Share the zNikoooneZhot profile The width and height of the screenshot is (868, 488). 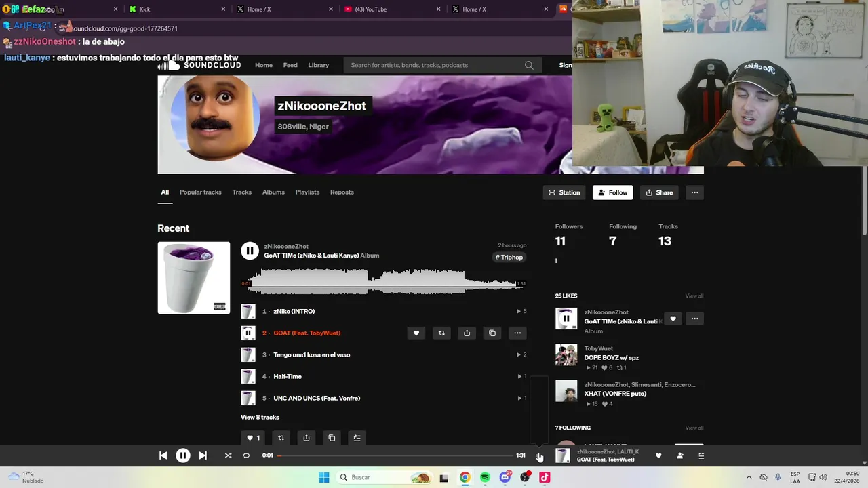click(659, 192)
